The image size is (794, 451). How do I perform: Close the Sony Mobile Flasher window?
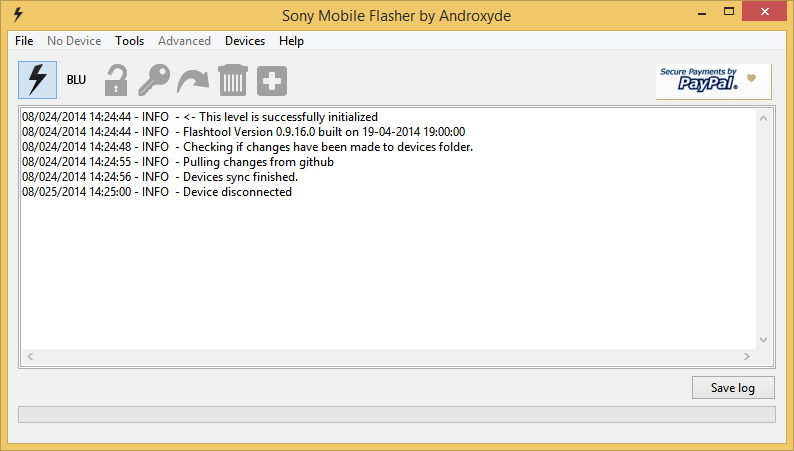765,11
